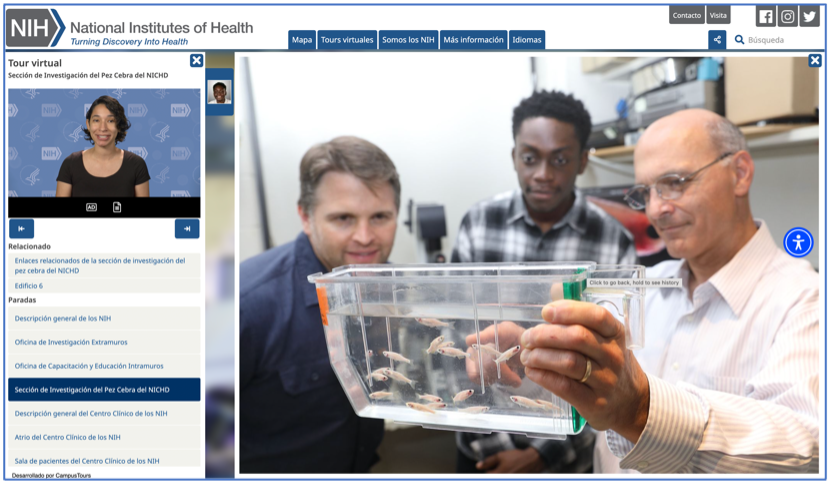Viewport: 831px width, 485px height.
Task: Go to previous tour stop arrow
Action: [x=22, y=228]
